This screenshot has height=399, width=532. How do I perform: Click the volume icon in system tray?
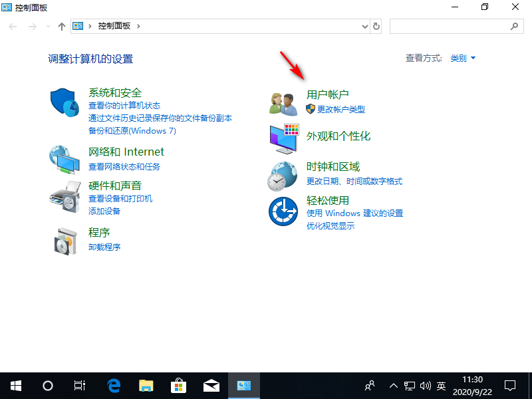click(426, 386)
